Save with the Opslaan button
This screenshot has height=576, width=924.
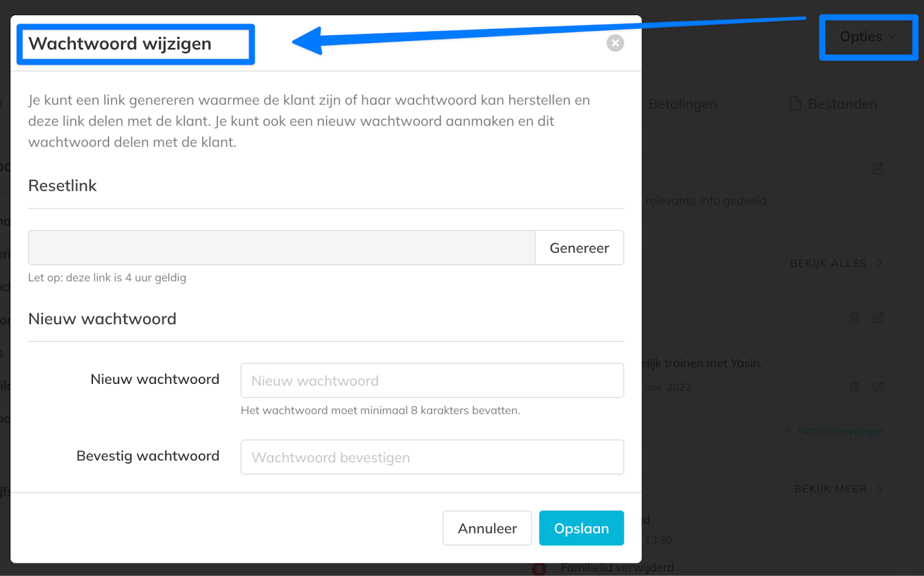coord(581,528)
